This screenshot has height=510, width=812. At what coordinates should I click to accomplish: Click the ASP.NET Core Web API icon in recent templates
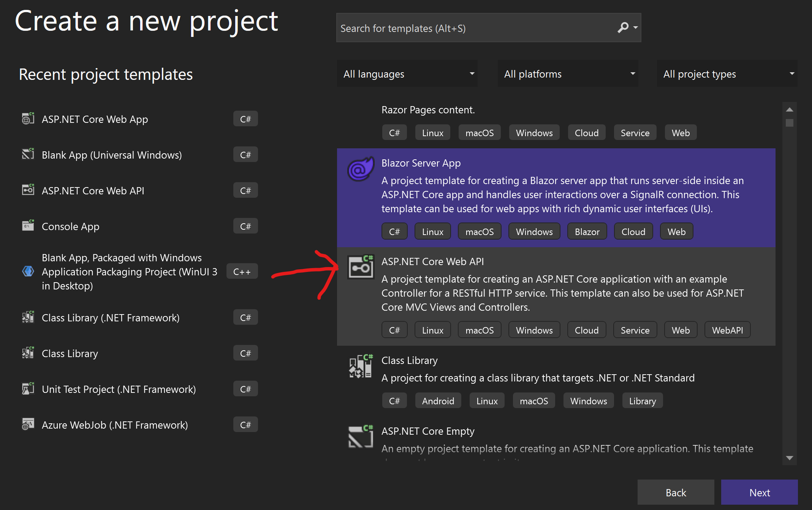[x=28, y=190]
